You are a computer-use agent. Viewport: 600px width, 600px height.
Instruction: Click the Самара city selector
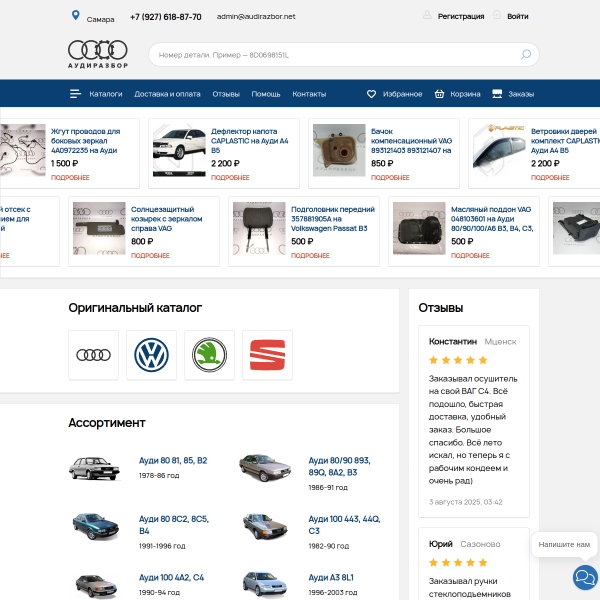(x=100, y=19)
